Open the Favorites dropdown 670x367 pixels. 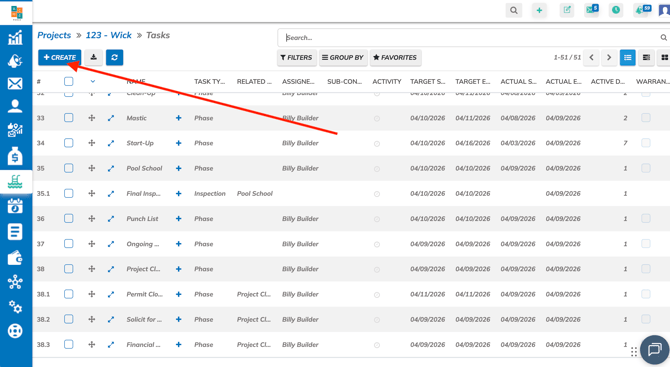click(395, 58)
